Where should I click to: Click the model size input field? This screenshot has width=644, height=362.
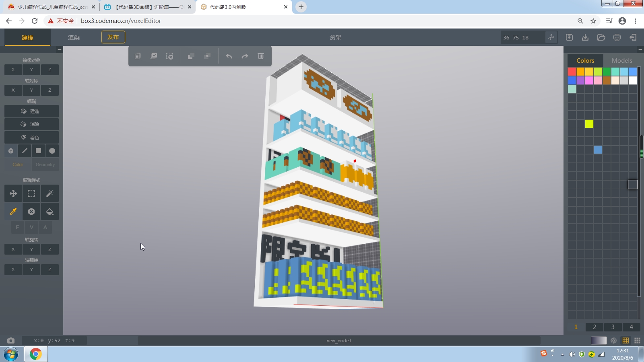pos(522,37)
